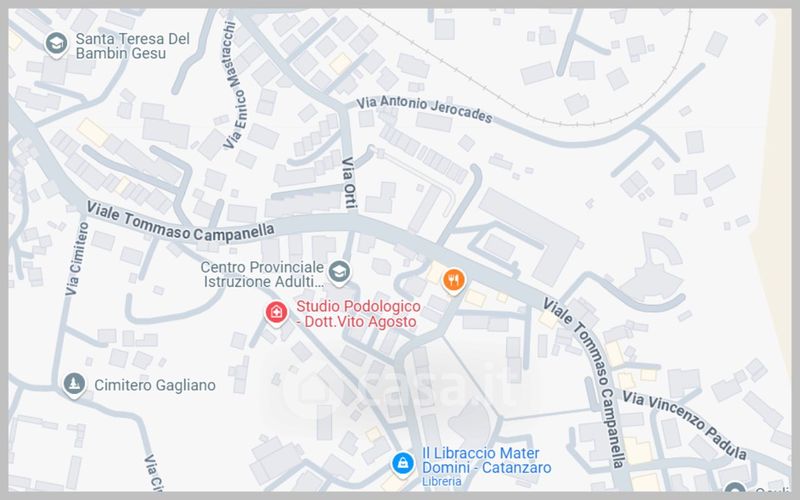Viewport: 800px width, 500px height.
Task: Click the casa.it watermark logo
Action: pyautogui.click(x=401, y=388)
